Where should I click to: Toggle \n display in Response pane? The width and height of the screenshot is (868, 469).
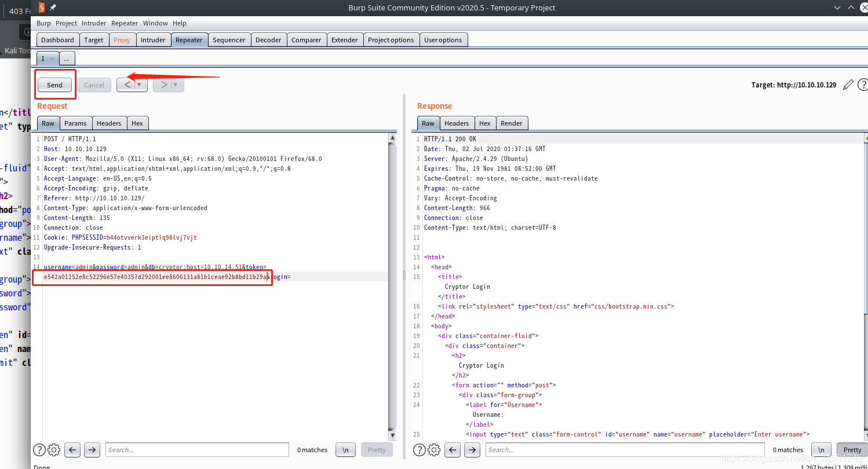(821, 450)
